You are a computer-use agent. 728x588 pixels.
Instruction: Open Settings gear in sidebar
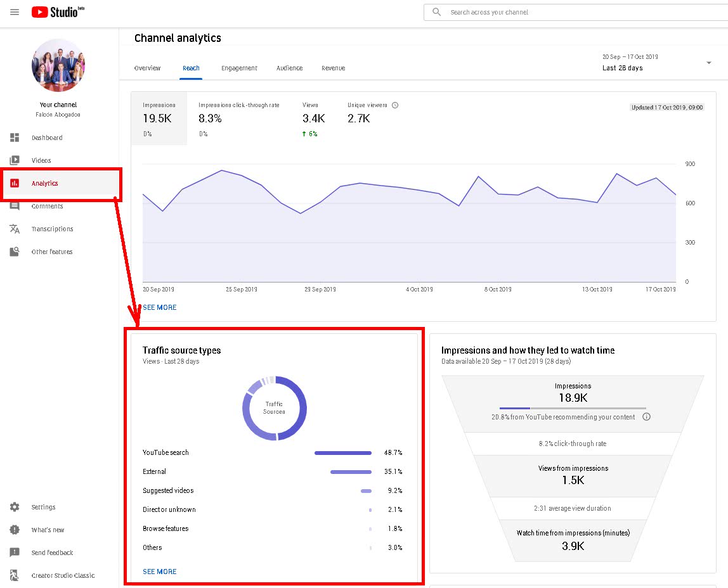(x=15, y=507)
